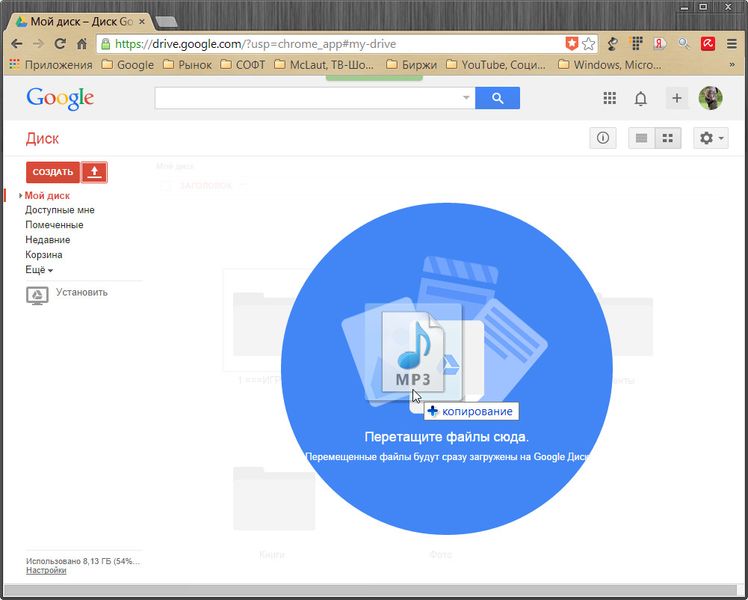Open the СОФТ bookmarks folder
Screen dimensions: 748x600
243,64
